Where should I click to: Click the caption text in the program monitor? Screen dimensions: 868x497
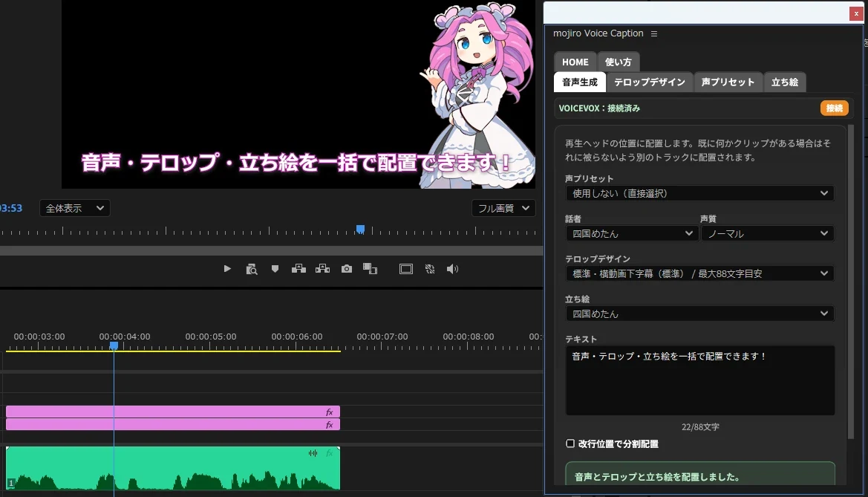296,163
